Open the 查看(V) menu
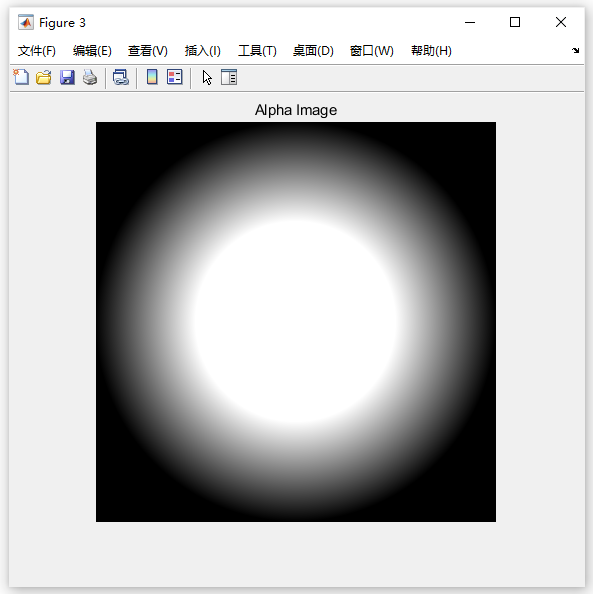593x594 pixels. click(x=147, y=50)
